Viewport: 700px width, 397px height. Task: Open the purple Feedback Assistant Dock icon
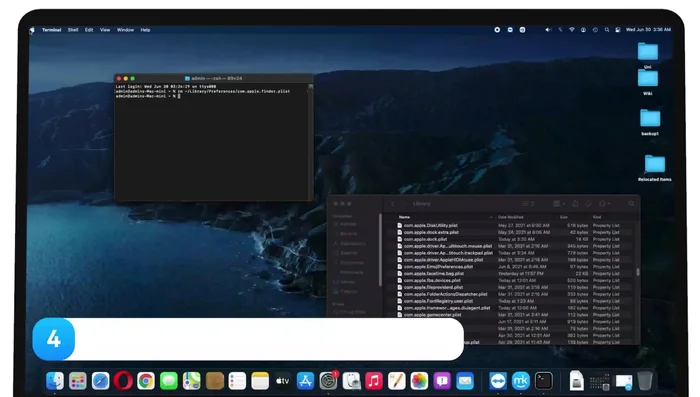point(442,381)
